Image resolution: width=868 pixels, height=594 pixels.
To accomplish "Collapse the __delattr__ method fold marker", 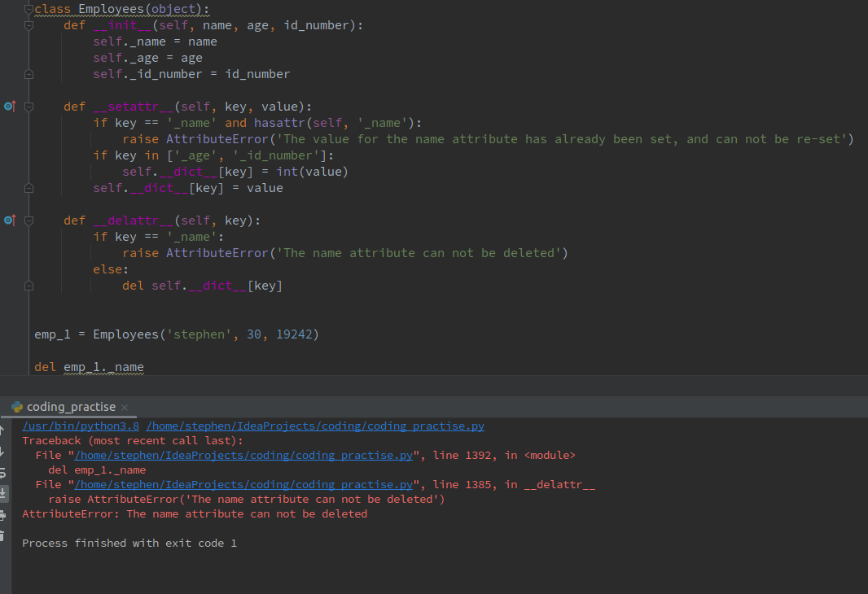I will point(28,221).
